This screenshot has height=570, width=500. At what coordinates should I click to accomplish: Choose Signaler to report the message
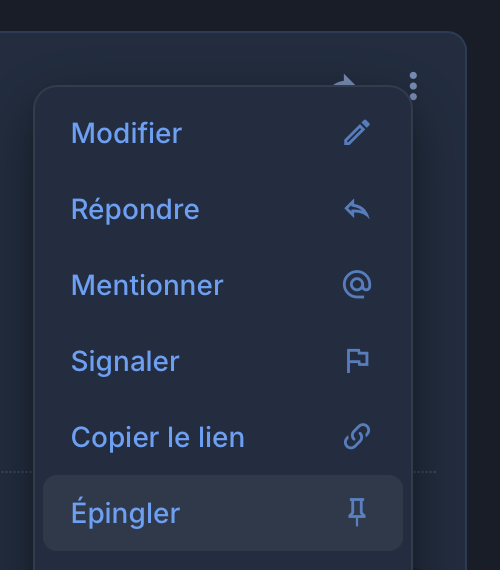[223, 361]
